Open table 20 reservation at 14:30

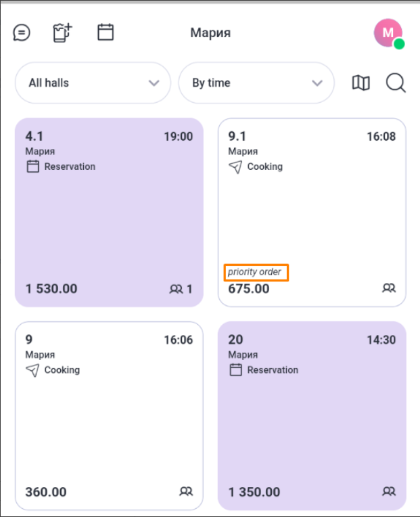[x=312, y=415]
